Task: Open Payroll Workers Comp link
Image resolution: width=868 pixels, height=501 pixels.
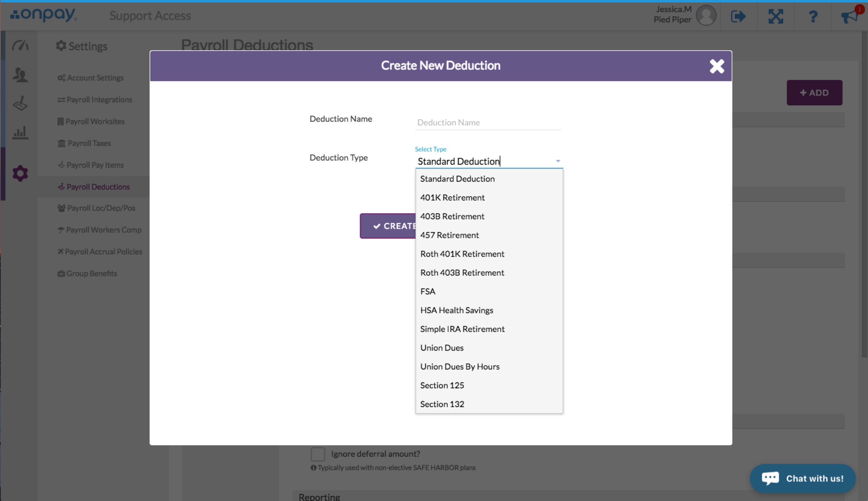Action: tap(99, 230)
